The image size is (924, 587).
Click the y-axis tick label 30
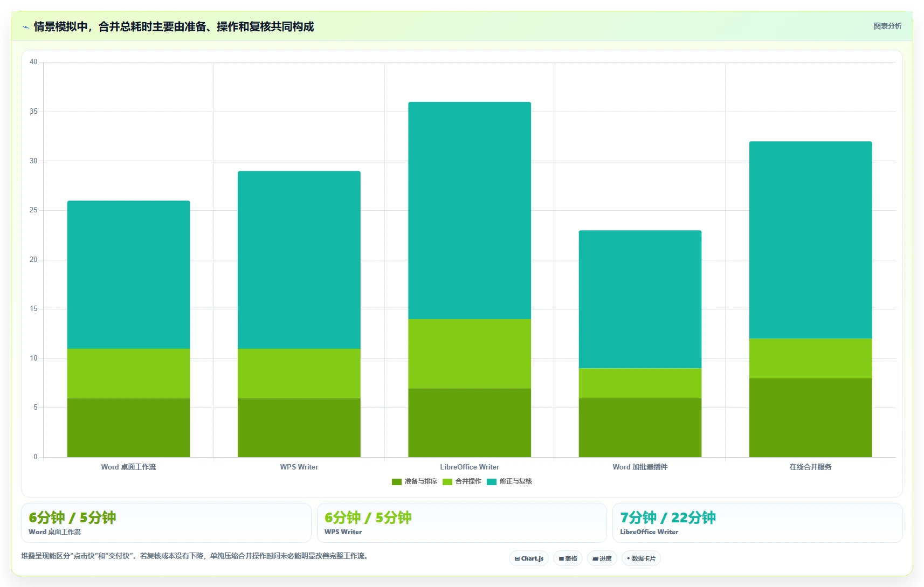(x=33, y=161)
